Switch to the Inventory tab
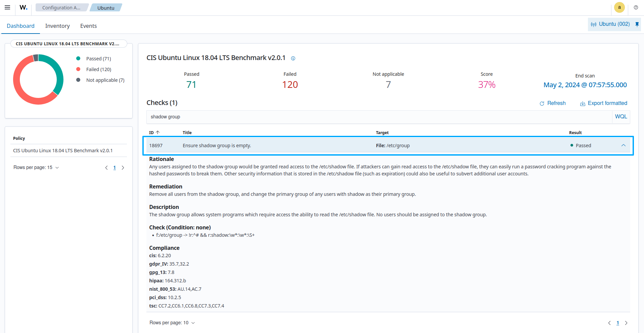644x333 pixels. point(57,26)
